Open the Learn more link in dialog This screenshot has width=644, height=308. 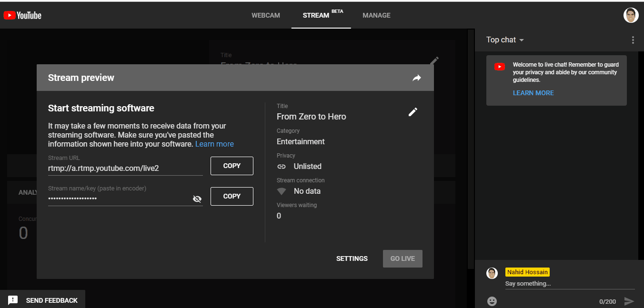click(x=214, y=144)
